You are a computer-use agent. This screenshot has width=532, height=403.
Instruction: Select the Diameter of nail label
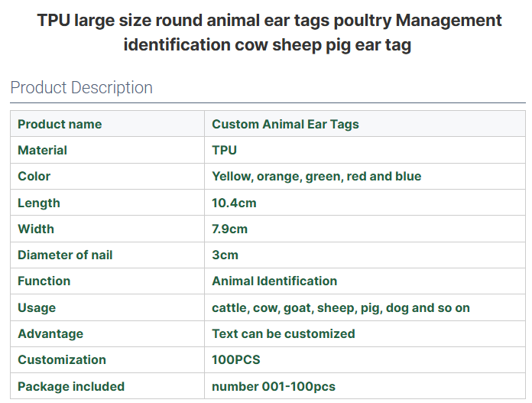65,255
